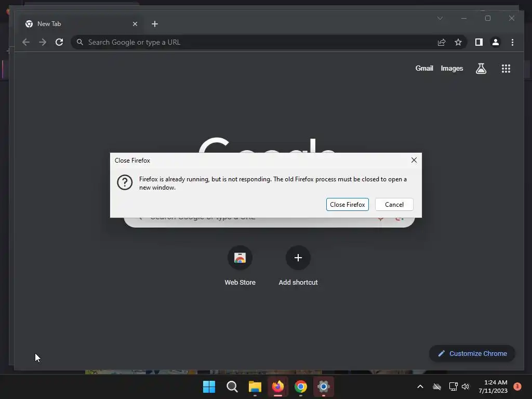Click Customize Chrome button
Screen dimensions: 532x399
(x=472, y=353)
